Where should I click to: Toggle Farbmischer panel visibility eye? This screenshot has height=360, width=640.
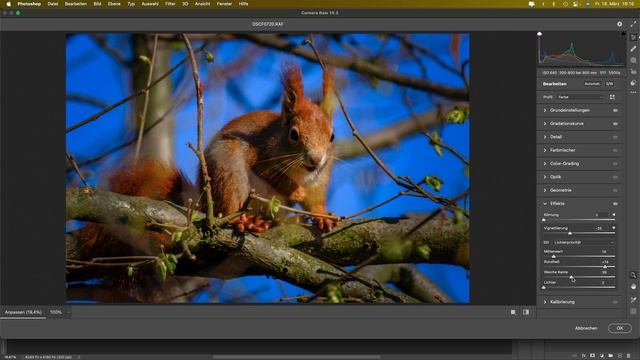tap(615, 151)
